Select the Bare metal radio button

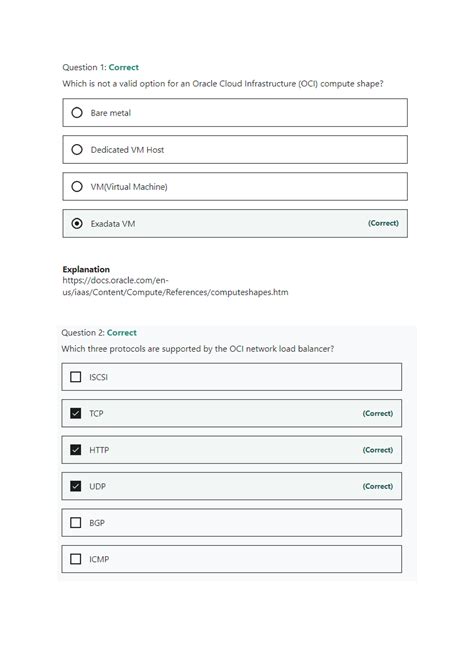77,113
